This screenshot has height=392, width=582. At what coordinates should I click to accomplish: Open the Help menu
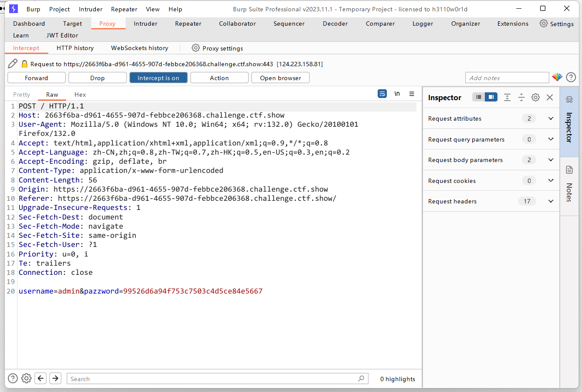tap(176, 9)
